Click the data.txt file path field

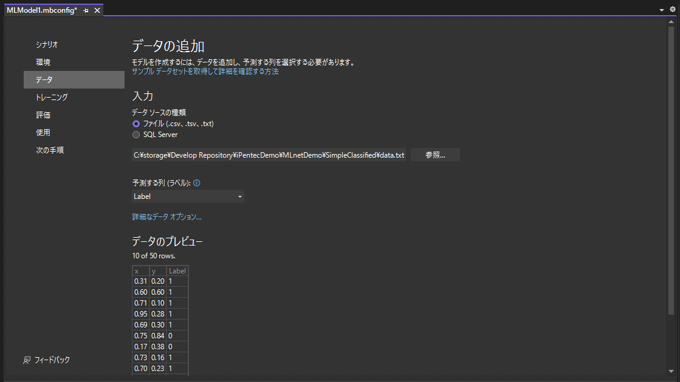click(x=269, y=155)
